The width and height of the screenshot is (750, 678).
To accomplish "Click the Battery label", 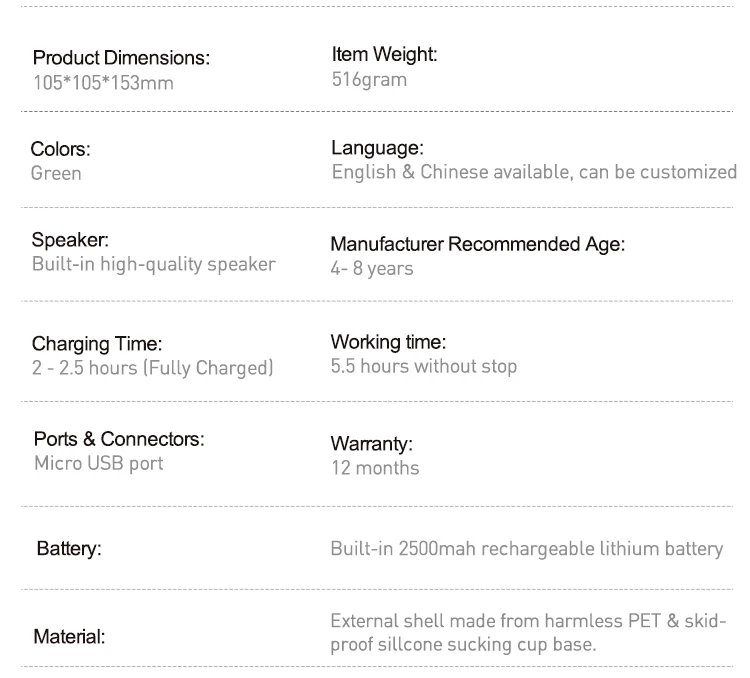I will pos(69,549).
